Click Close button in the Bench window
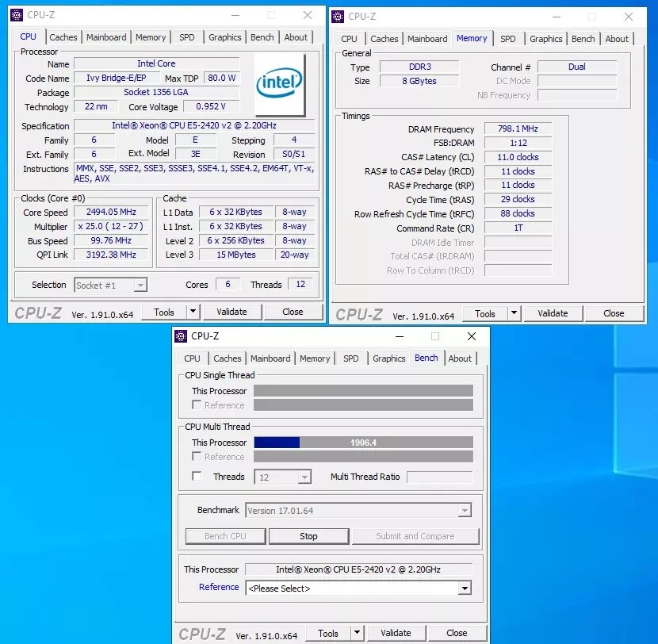658x644 pixels. pos(457,633)
